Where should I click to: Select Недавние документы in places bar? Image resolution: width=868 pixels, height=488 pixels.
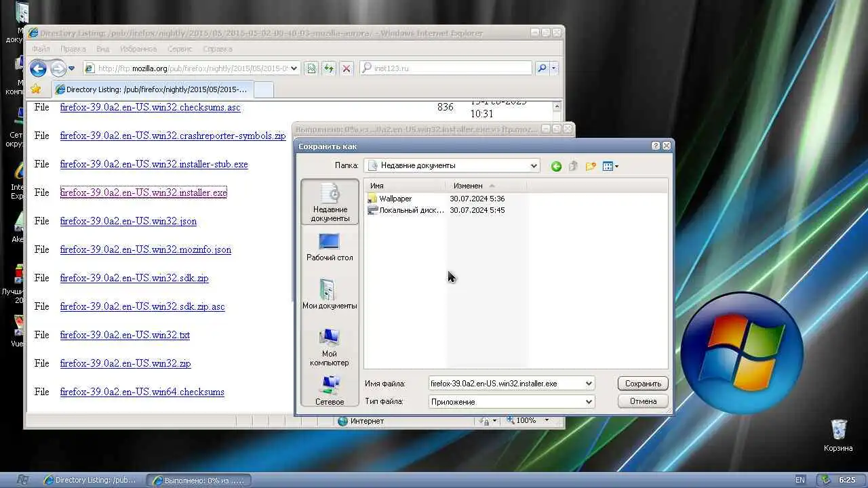pos(330,202)
